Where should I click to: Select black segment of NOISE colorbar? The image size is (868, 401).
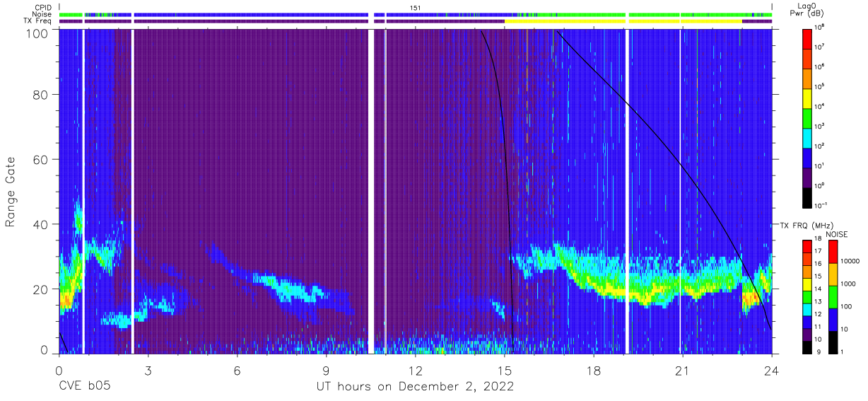click(834, 342)
